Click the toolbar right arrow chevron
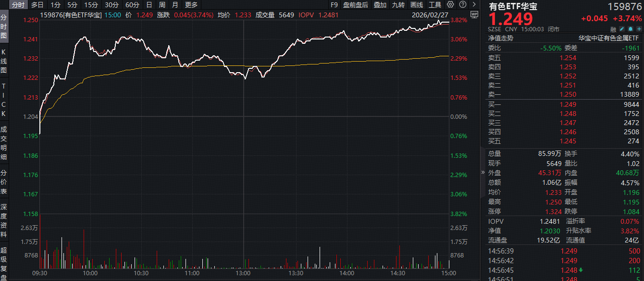 click(474, 5)
